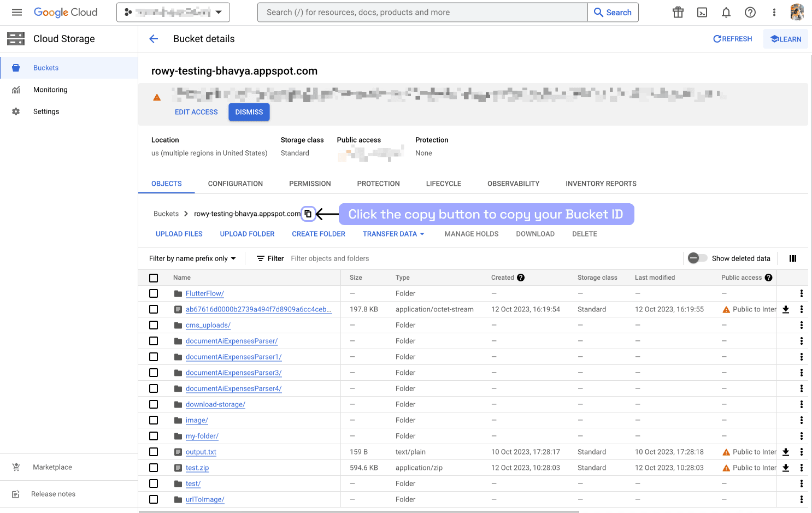Open the notifications bell
812x513 pixels.
(x=726, y=12)
